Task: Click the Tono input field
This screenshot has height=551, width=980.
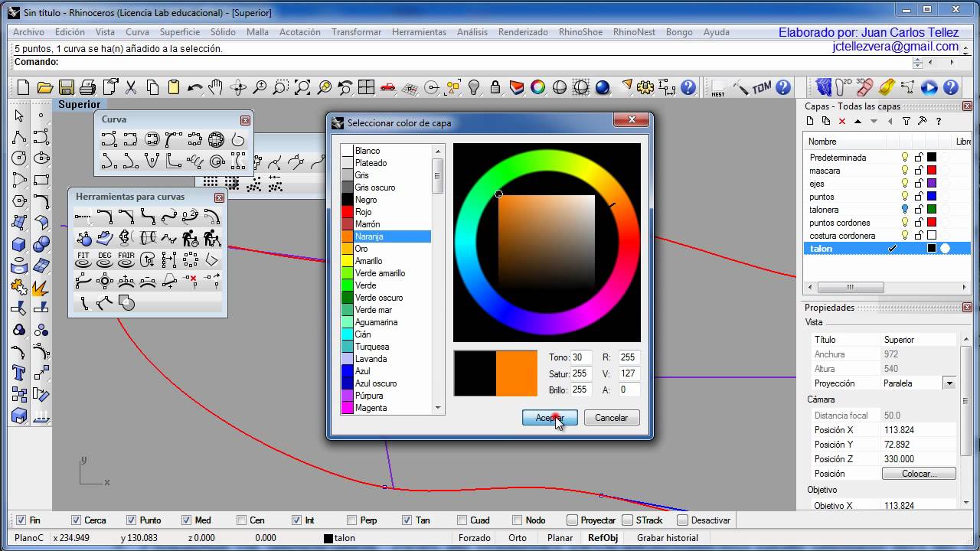Action: [x=582, y=357]
